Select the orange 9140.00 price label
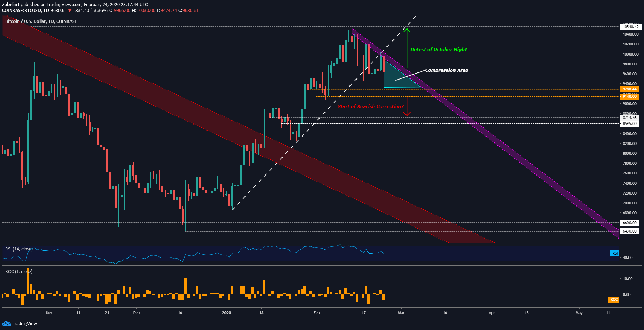The image size is (644, 330). pos(630,96)
